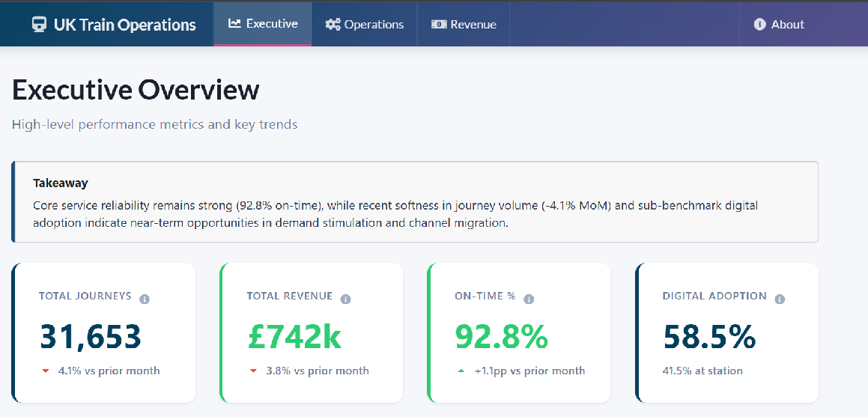Click info icon beside On-Time % label
The width and height of the screenshot is (868, 417).
click(x=529, y=299)
